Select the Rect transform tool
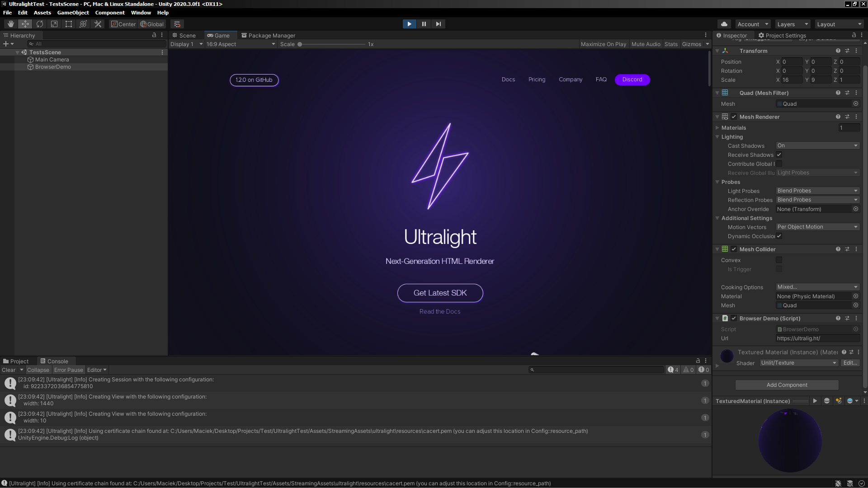Viewport: 868px width, 488px height. point(69,24)
